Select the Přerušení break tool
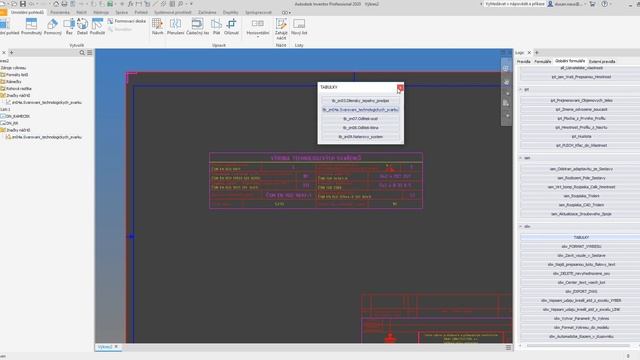This screenshot has width=640, height=360. tap(176, 26)
